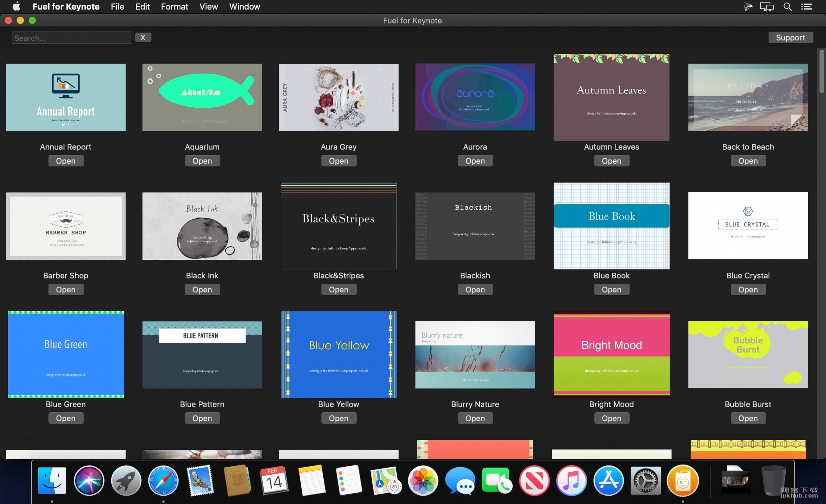Open the View menu
Screen dimensions: 826x504
point(208,6)
